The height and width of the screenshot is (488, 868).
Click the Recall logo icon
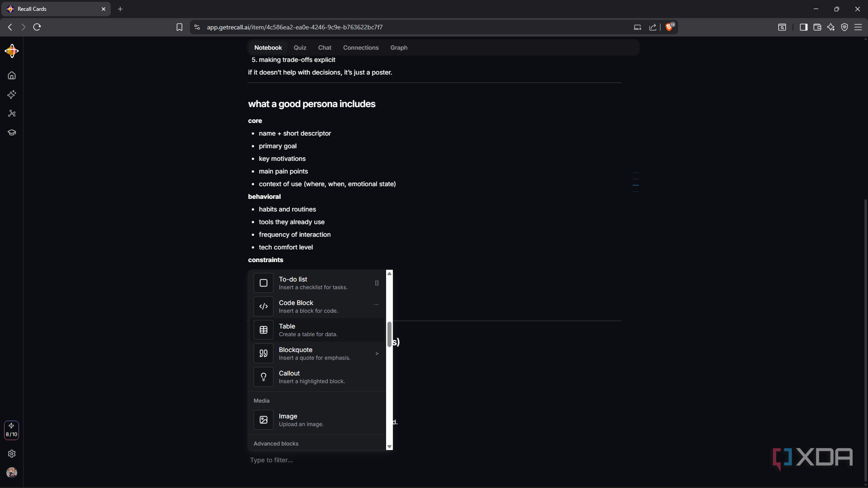coord(12,51)
